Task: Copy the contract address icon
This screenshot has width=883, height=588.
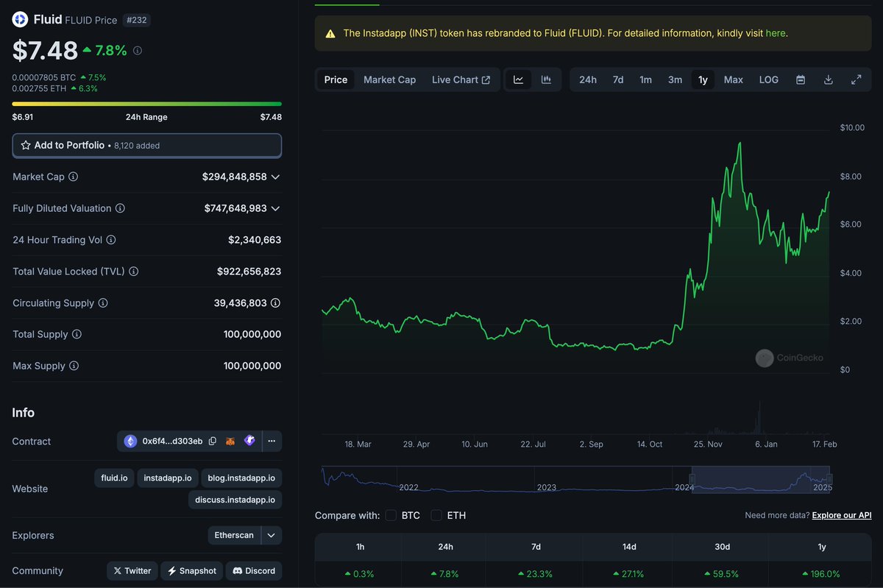Action: 213,442
